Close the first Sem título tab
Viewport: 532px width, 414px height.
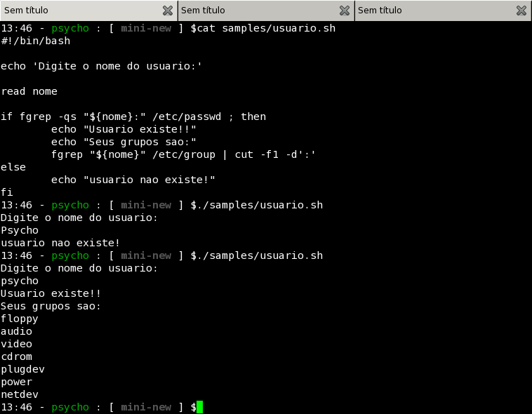[167, 11]
